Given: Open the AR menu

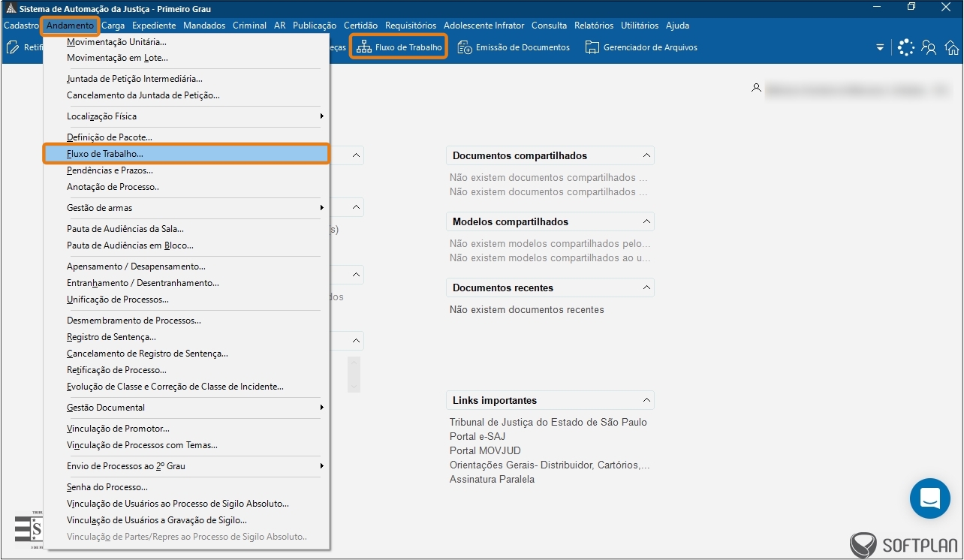Looking at the screenshot, I should click(280, 26).
